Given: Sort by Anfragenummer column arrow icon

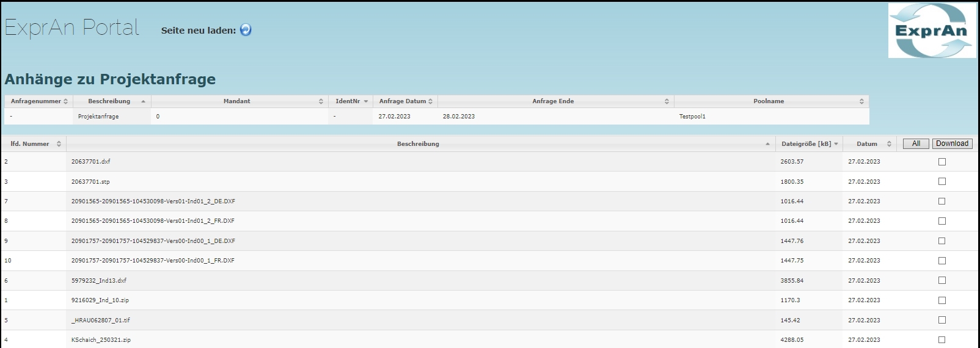Looking at the screenshot, I should tap(66, 101).
